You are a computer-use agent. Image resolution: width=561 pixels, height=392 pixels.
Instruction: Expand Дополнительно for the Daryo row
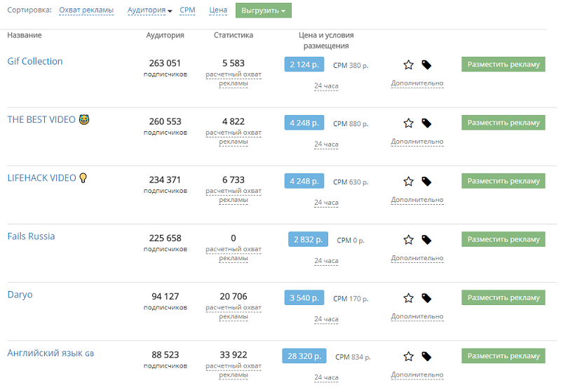pos(417,316)
